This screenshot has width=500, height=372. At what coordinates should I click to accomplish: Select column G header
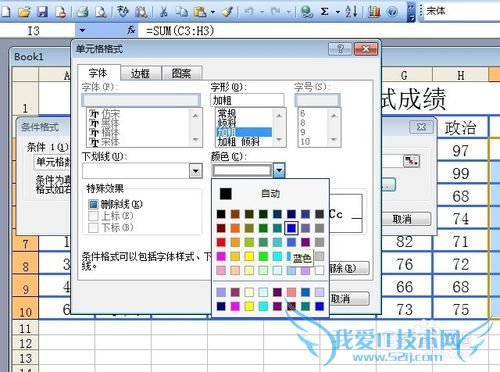[404, 75]
